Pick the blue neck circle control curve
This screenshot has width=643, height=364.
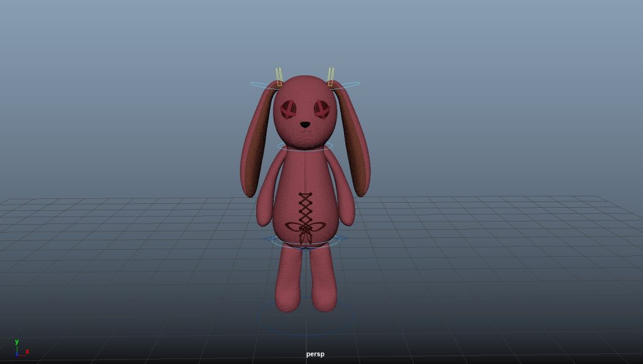point(305,146)
